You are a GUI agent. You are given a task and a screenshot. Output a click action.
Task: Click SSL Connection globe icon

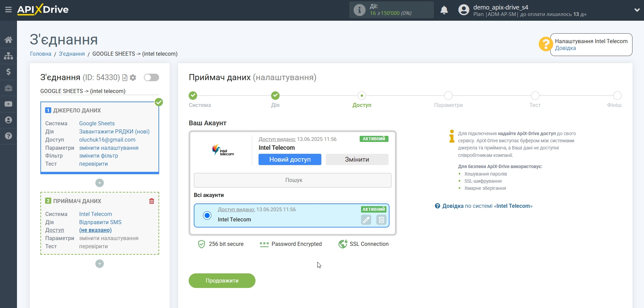tap(343, 244)
